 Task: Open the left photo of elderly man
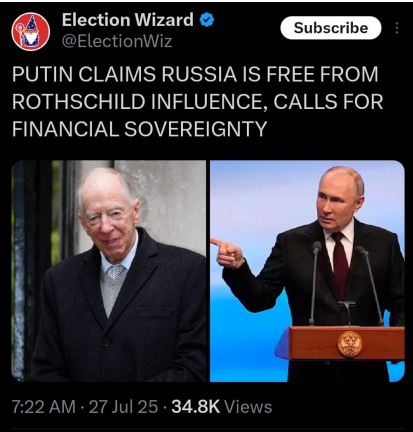click(x=109, y=271)
